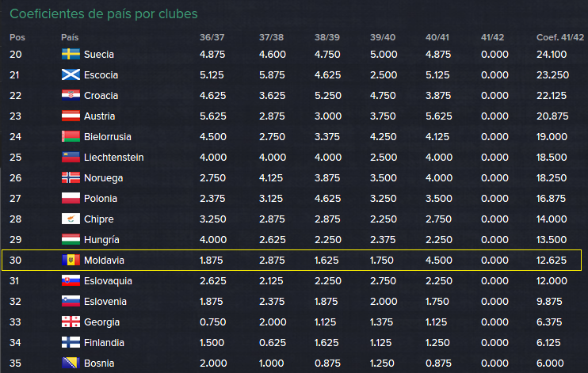Click the Finlandia flag icon
The height and width of the screenshot is (373, 588).
pos(71,343)
